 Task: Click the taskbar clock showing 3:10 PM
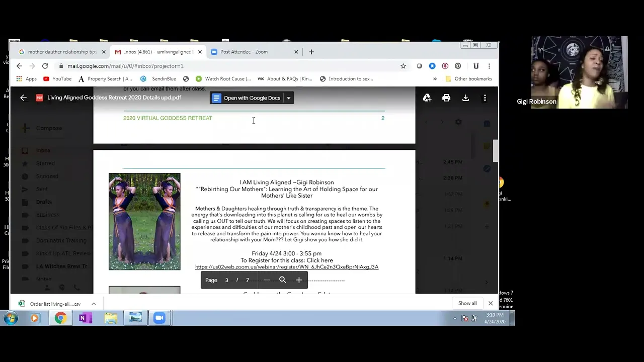pyautogui.click(x=495, y=318)
